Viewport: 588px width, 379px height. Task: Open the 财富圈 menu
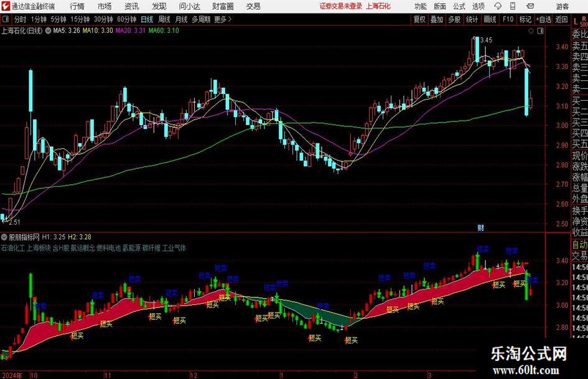point(223,6)
